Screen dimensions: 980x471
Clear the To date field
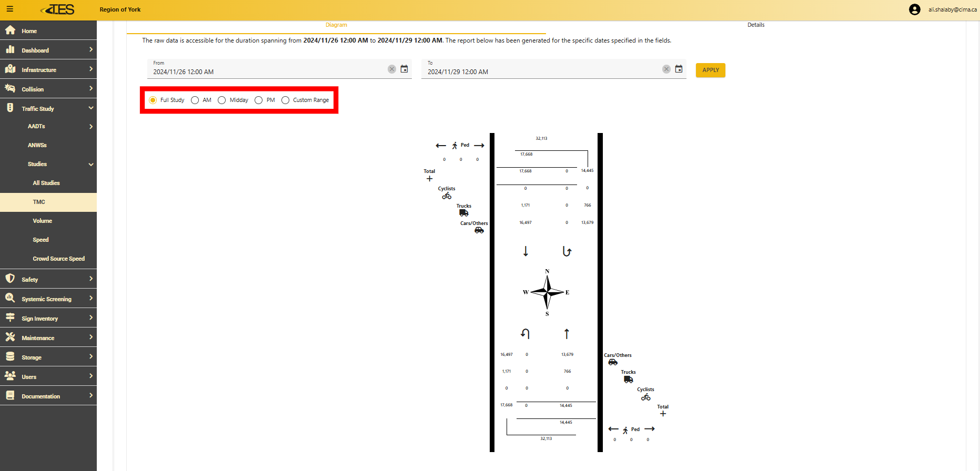tap(666, 69)
